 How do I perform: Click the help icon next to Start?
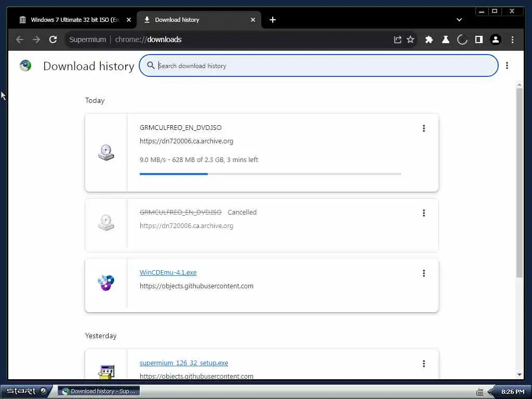pyautogui.click(x=44, y=391)
